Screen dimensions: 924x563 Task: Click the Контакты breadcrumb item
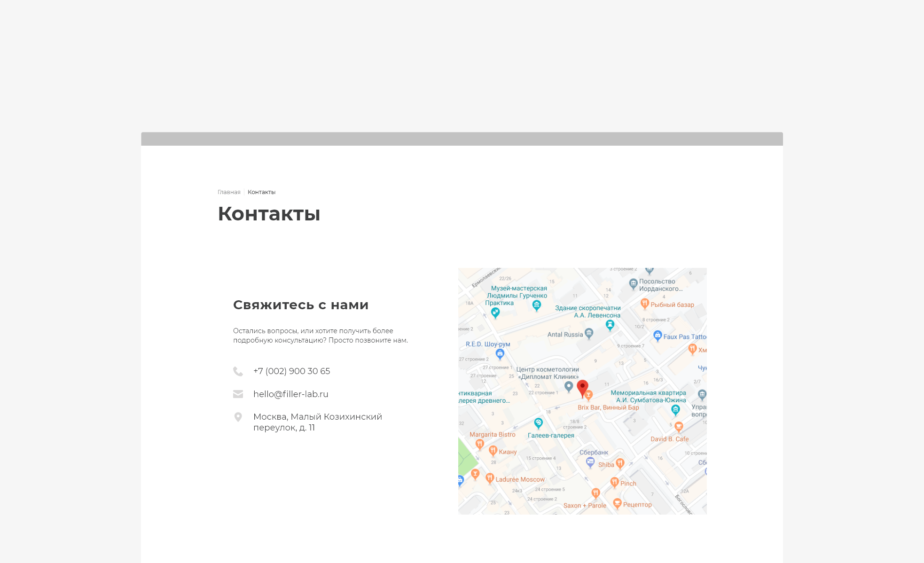click(261, 192)
